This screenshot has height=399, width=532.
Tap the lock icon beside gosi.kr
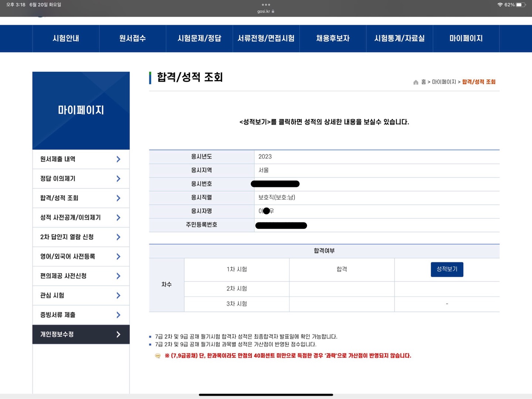tap(273, 11)
